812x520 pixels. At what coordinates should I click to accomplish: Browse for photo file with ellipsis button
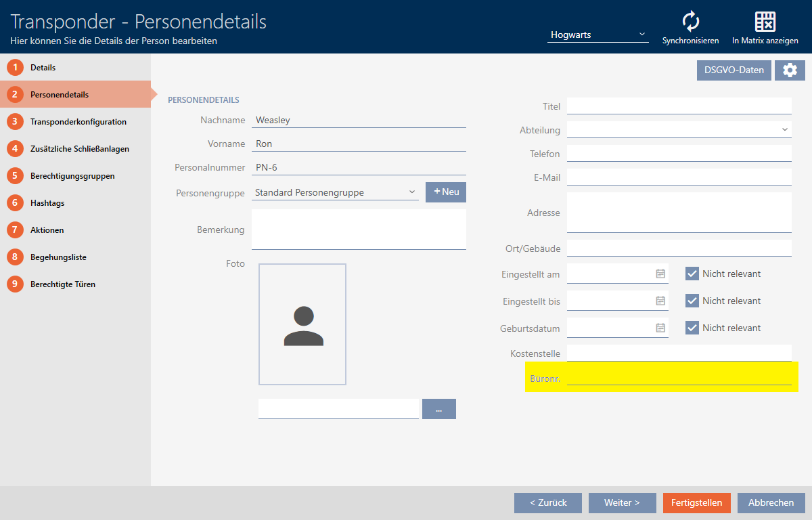point(439,409)
